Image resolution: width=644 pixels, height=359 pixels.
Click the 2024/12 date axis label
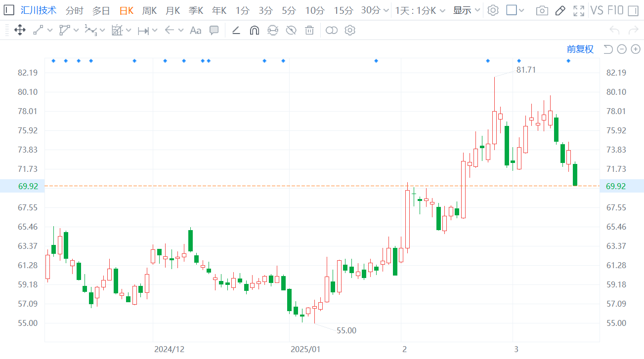tap(169, 349)
